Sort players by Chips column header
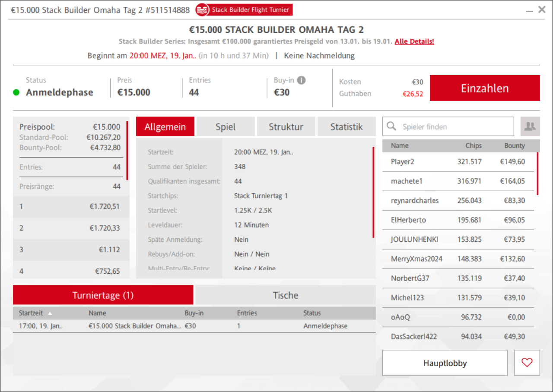This screenshot has height=392, width=553. click(x=474, y=145)
